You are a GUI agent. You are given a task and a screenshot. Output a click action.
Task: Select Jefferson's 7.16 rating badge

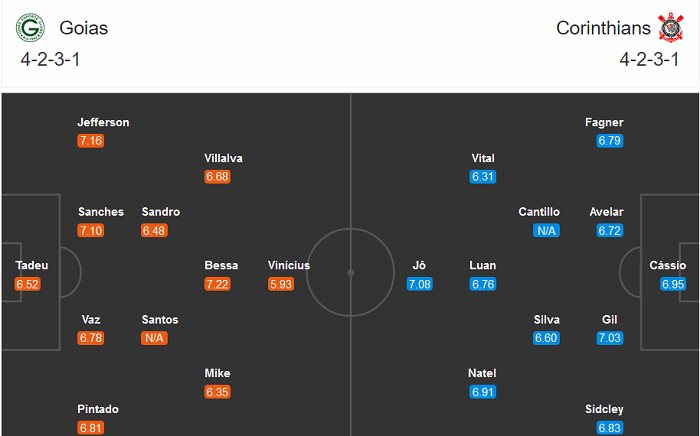click(x=90, y=141)
